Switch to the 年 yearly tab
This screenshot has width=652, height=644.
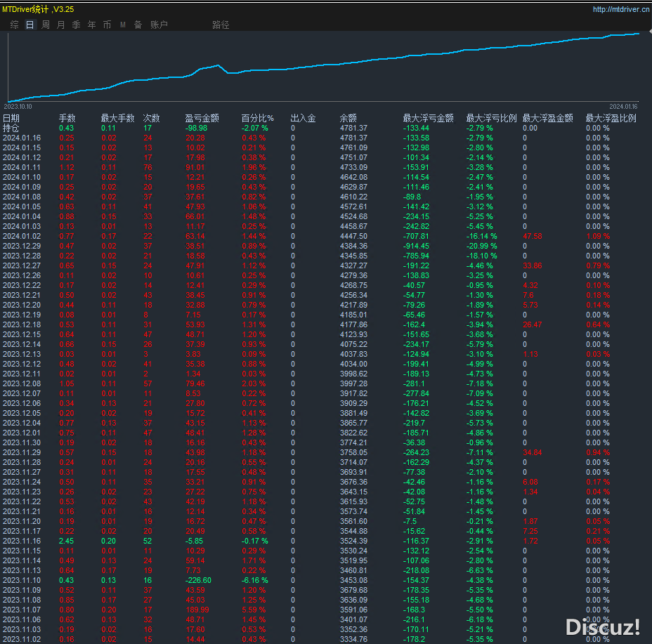pos(91,25)
